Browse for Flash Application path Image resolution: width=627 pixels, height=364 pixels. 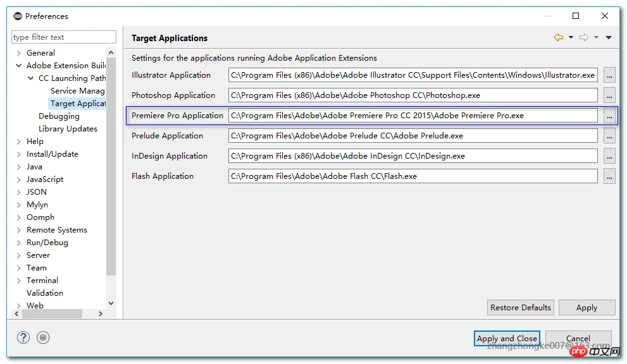tap(609, 176)
